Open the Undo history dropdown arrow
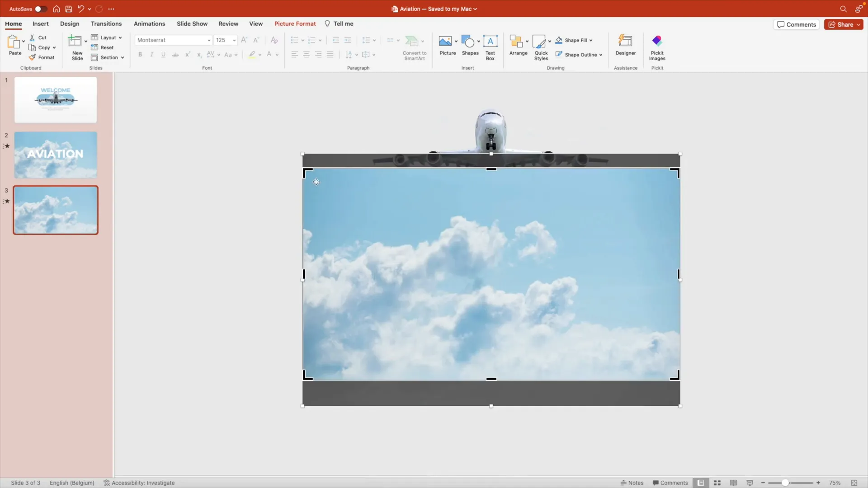Viewport: 868px width, 488px height. click(90, 9)
